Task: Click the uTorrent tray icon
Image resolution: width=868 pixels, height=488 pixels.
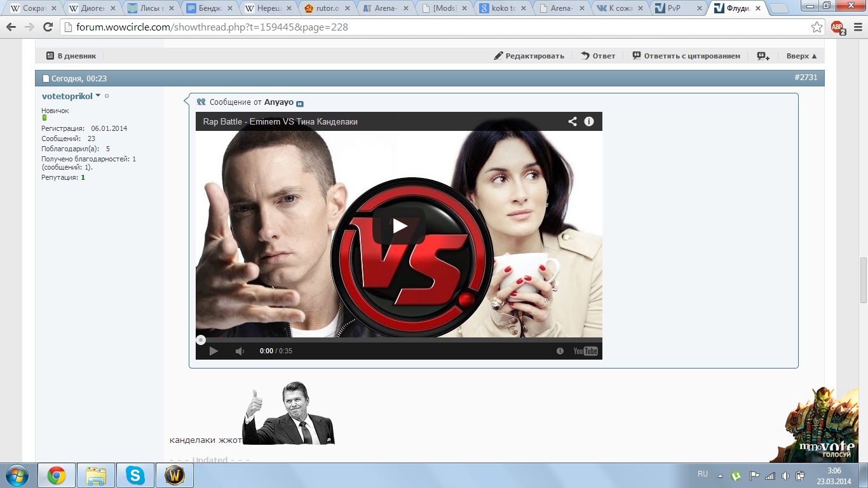Action: (736, 475)
